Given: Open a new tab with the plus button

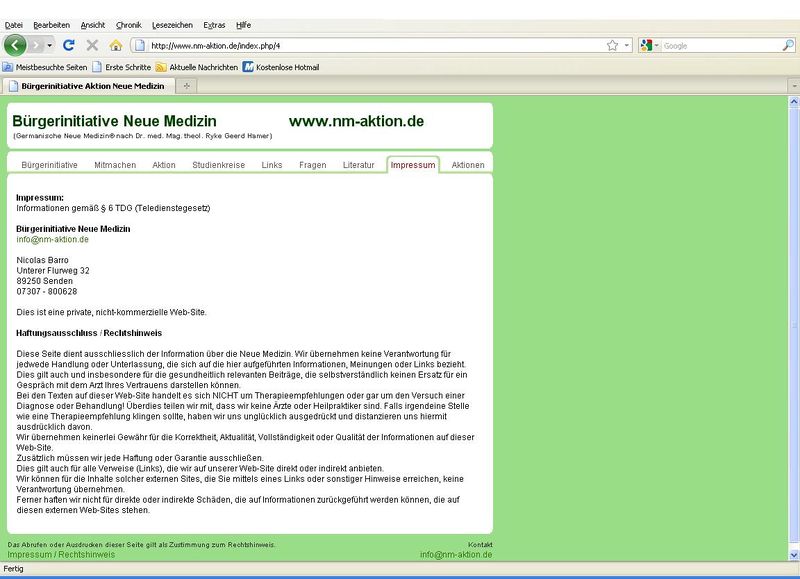Looking at the screenshot, I should [x=187, y=86].
